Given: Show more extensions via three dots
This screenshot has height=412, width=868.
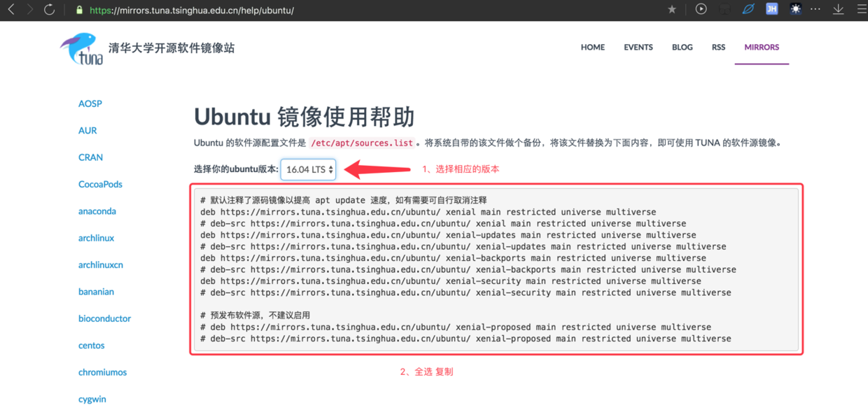Looking at the screenshot, I should click(x=815, y=9).
